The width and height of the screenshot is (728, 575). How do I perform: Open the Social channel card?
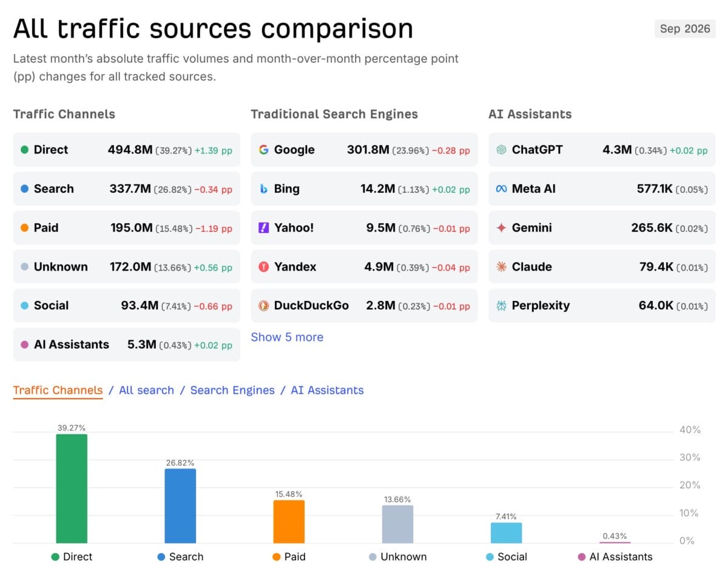(126, 305)
